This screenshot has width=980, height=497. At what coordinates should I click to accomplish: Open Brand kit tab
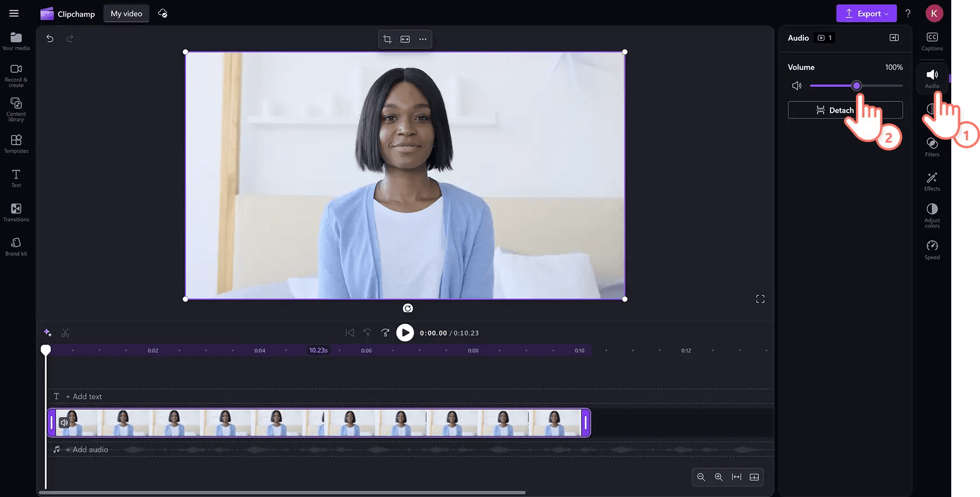[x=16, y=247]
